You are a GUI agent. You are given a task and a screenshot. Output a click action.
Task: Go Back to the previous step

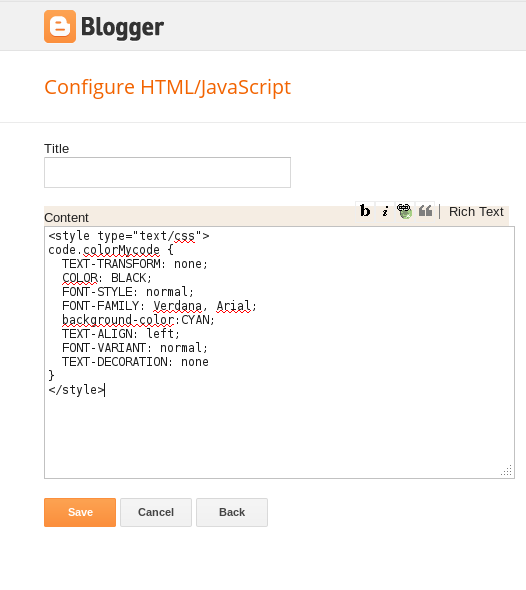[x=232, y=512]
